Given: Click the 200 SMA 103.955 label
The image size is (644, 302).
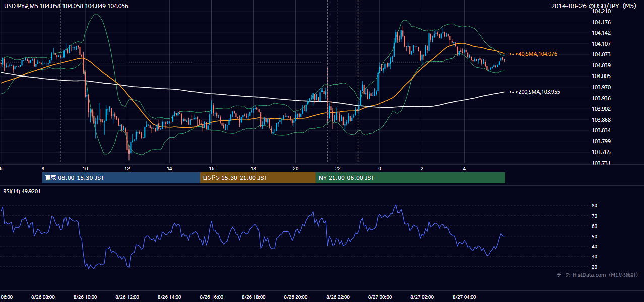Looking at the screenshot, I should point(535,92).
